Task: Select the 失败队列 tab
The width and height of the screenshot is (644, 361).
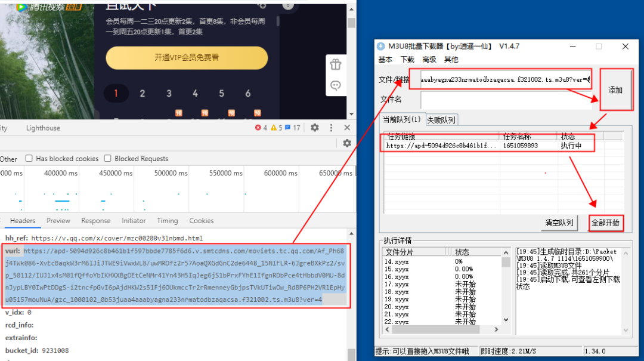Action: [441, 120]
